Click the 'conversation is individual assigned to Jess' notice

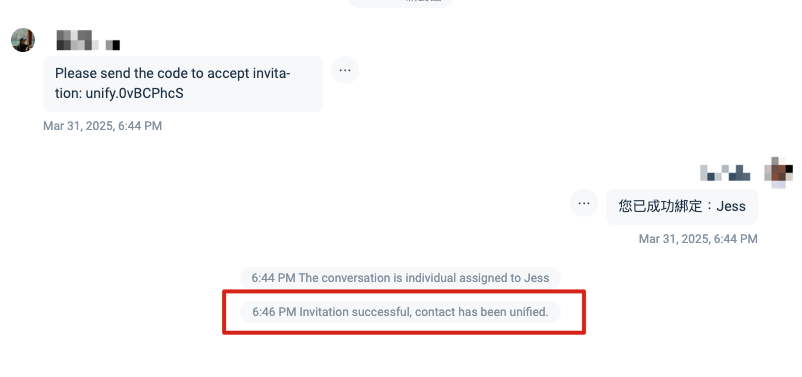400,278
